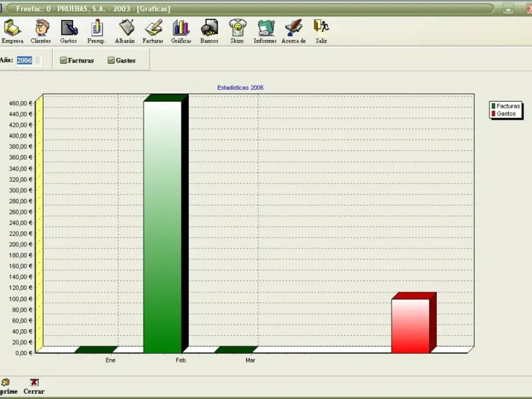
Task: Select the Gráficas charts icon
Action: 181,31
